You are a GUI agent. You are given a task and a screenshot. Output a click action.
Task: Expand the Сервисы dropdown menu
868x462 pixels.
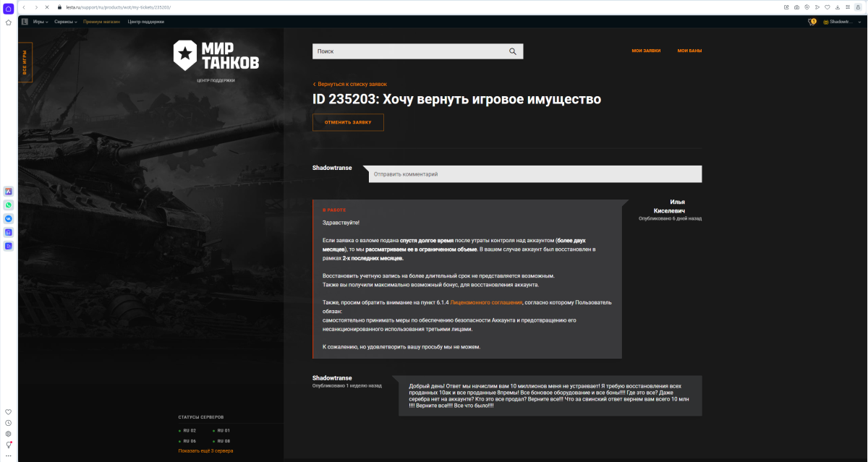pyautogui.click(x=66, y=22)
